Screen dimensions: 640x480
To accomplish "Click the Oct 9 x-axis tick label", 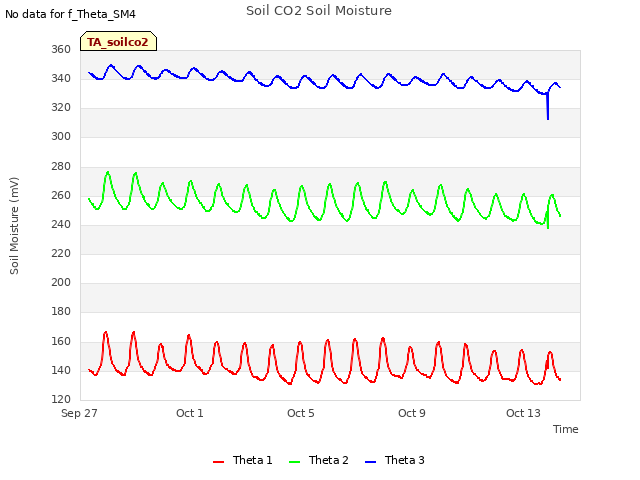I will tap(412, 413).
